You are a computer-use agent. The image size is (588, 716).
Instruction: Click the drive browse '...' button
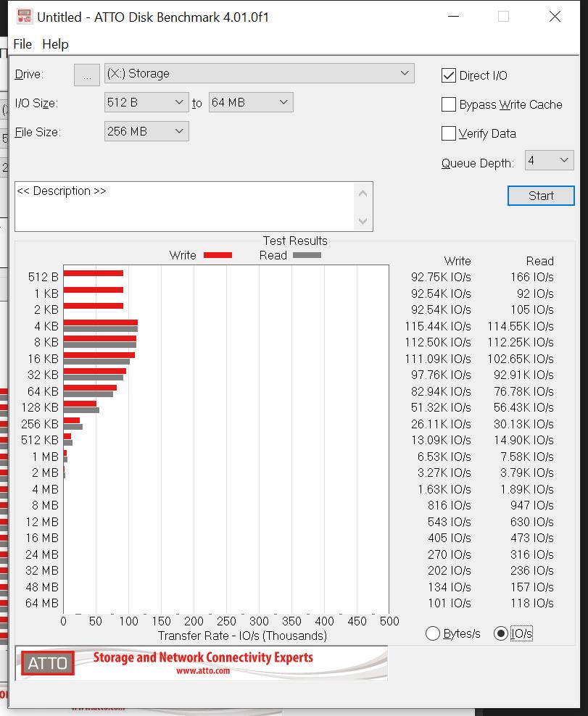pos(87,75)
